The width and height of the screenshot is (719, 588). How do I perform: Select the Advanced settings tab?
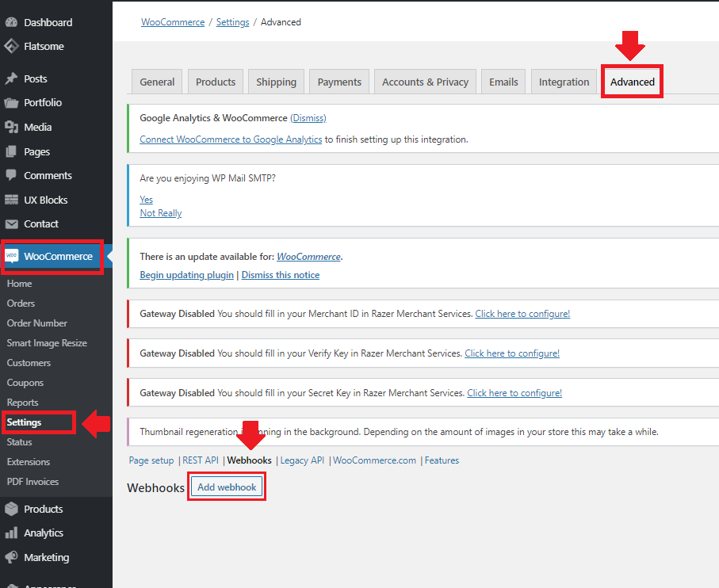pos(632,82)
